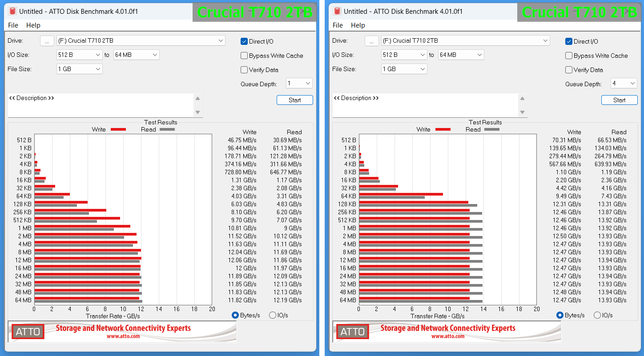Toggle Bypass Write Cache in right window
Image resolution: width=644 pixels, height=356 pixels.
tap(568, 56)
